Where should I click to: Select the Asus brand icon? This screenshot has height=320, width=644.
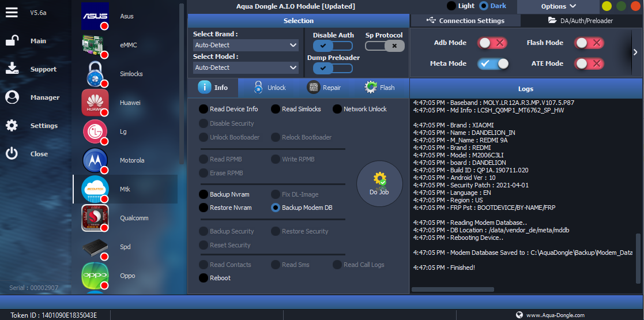[95, 16]
